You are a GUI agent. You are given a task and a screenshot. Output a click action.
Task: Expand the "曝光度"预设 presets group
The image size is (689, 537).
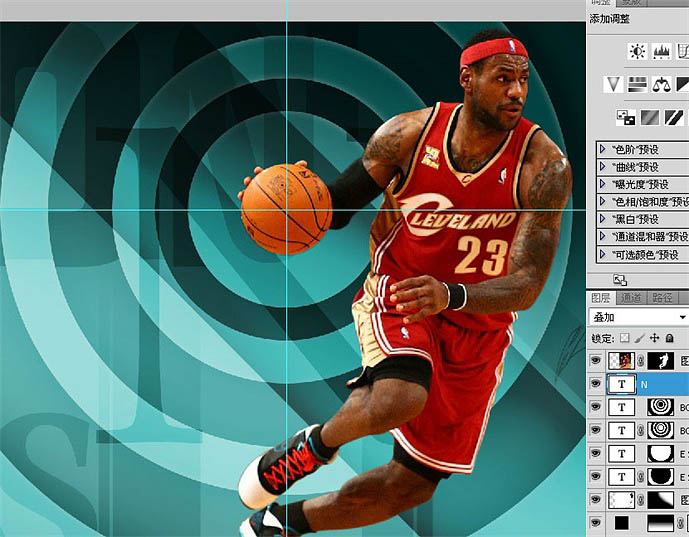click(x=602, y=184)
